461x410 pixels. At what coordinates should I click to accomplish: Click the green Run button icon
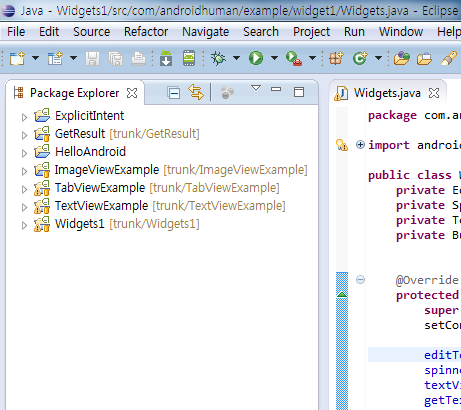tap(256, 58)
